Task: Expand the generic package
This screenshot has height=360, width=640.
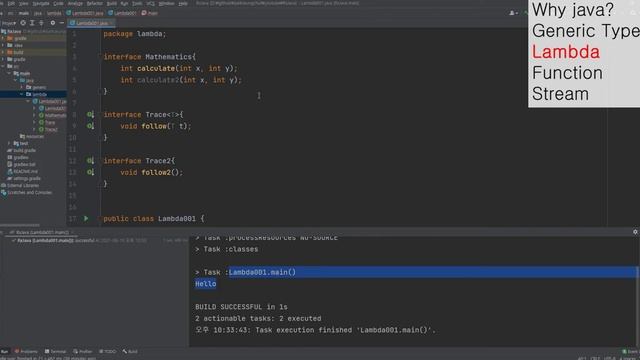Action: pos(22,87)
